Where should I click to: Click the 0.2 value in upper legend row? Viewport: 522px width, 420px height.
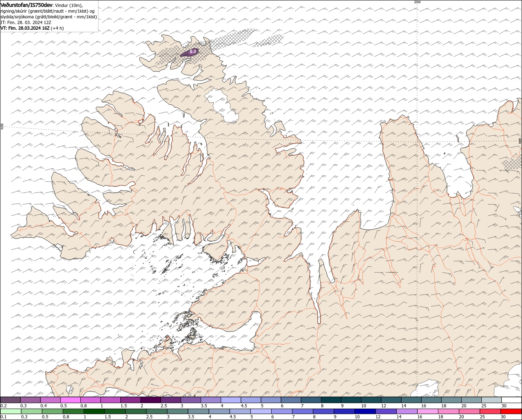pos(3,406)
